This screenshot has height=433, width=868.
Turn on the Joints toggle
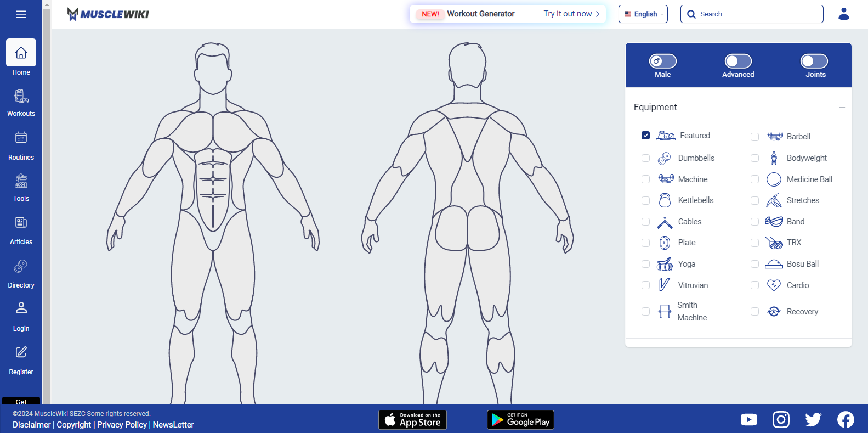click(x=814, y=61)
